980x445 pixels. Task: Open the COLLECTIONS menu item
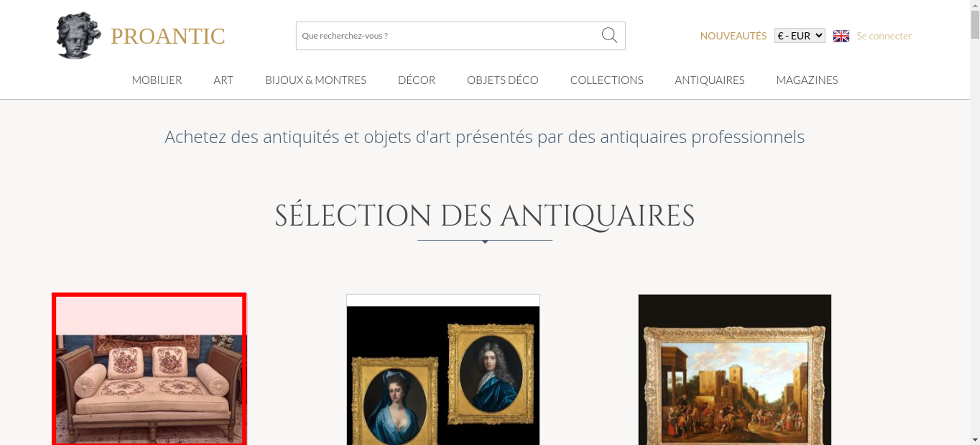click(x=607, y=80)
